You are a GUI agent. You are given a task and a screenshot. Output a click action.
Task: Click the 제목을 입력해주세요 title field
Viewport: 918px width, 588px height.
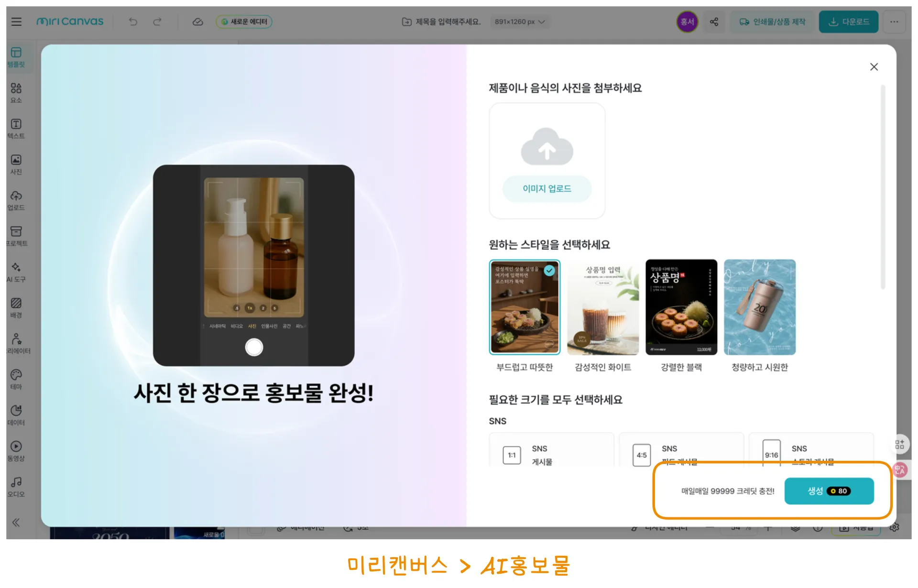pos(447,22)
